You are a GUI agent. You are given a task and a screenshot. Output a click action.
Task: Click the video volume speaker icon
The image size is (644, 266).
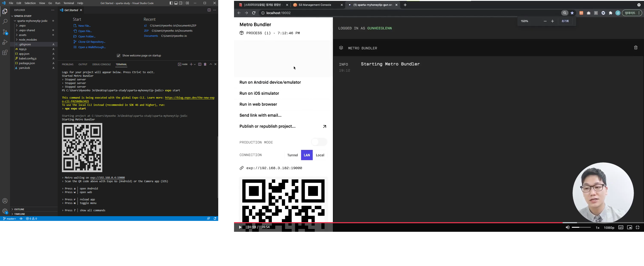(567, 227)
